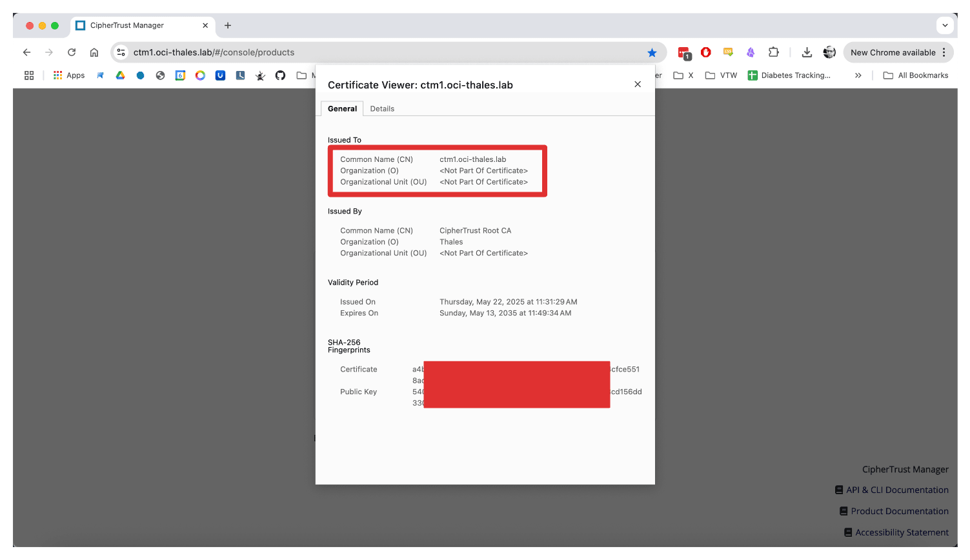
Task: Open the Apps bookmark shortcut
Action: pos(69,75)
